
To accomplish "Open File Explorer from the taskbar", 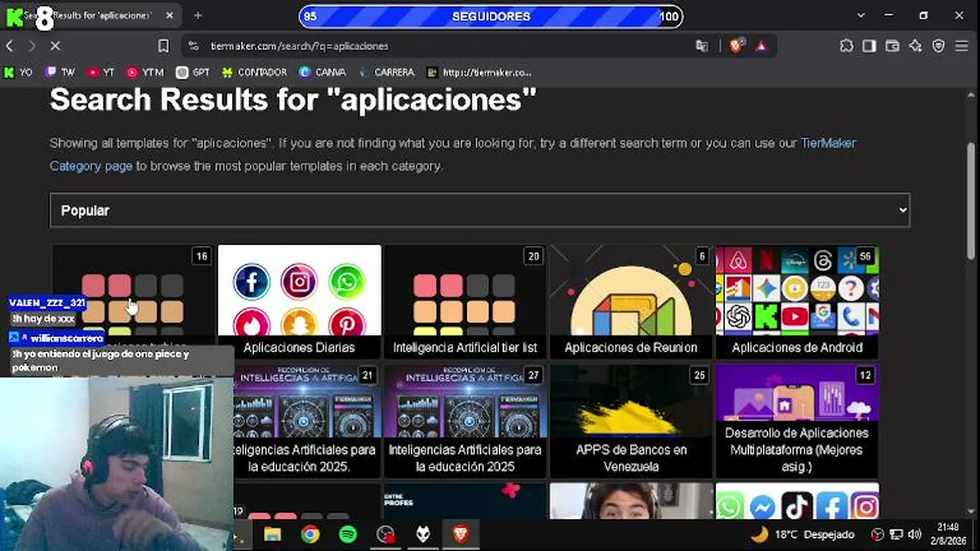I will 273,534.
